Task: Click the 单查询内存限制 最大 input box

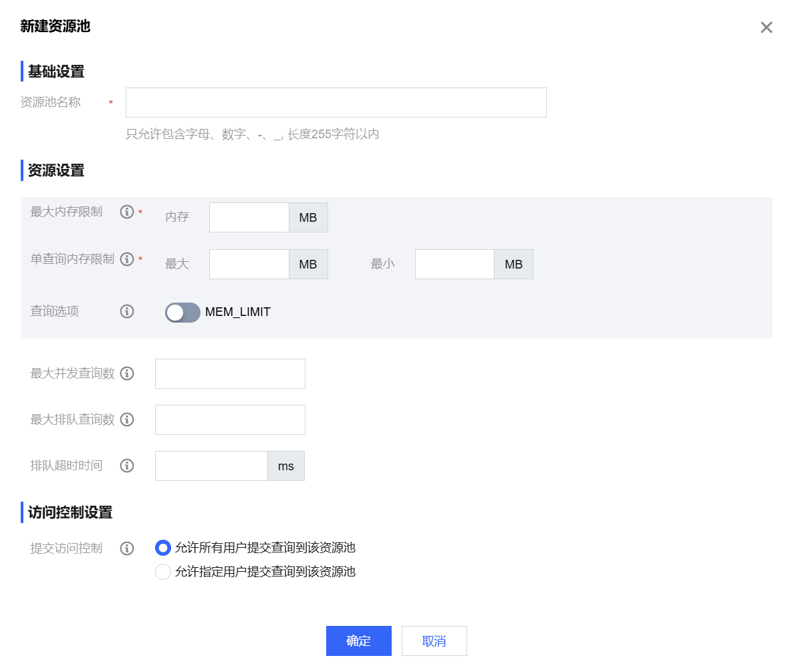Action: point(249,265)
